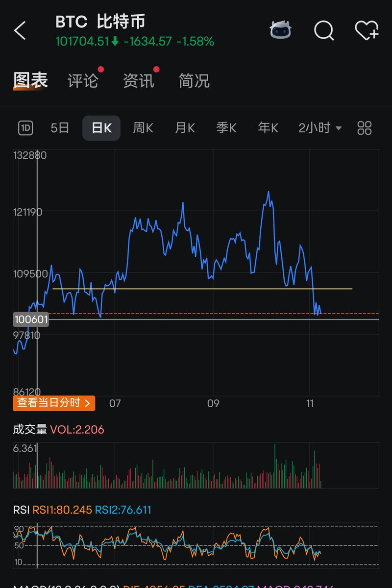The image size is (392, 588).
Task: Click the 100601 crosshair price label
Action: [x=31, y=320]
